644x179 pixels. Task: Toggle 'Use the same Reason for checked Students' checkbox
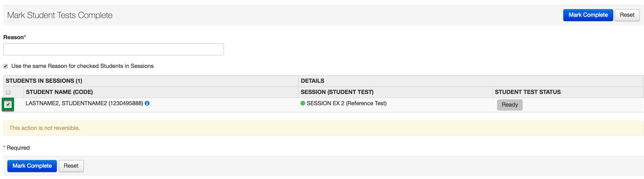click(x=5, y=66)
